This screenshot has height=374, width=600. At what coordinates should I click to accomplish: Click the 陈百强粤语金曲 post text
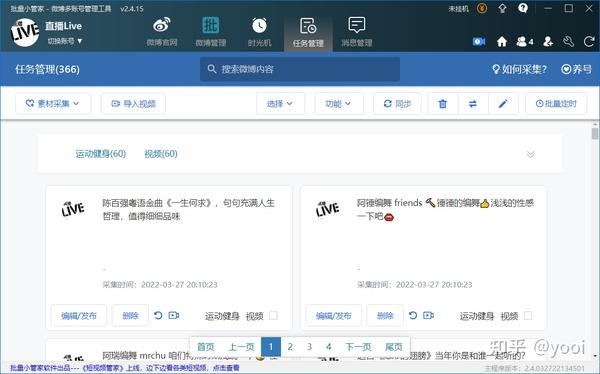coord(189,209)
